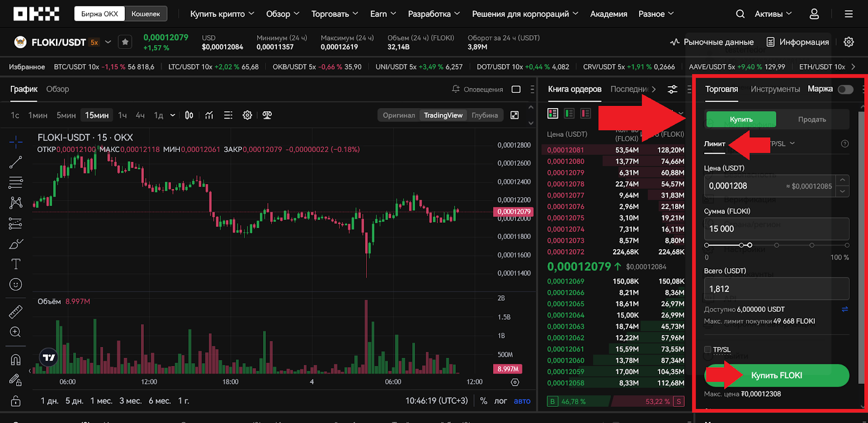Expand the Решения для корпораций menu
Screen dimensions: 868x423
(525, 14)
